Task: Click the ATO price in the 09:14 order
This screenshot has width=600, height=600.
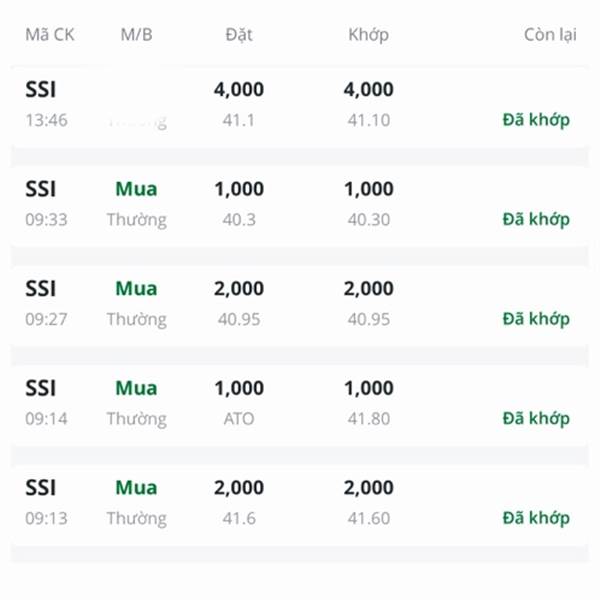Action: pos(239,419)
